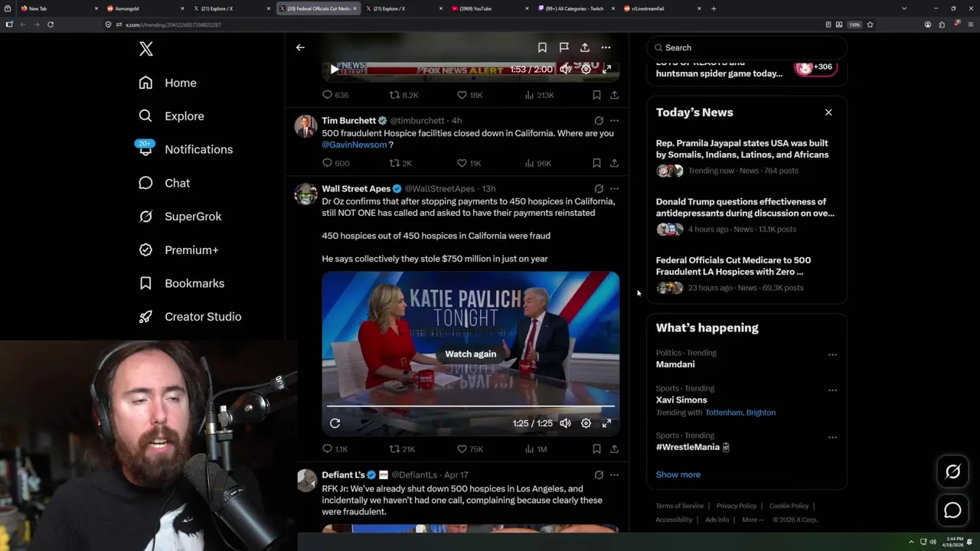
Task: Share Tim Burchett's post
Action: click(x=614, y=163)
